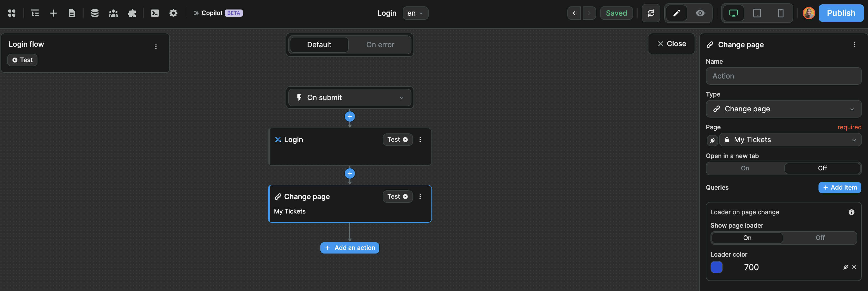Image resolution: width=868 pixels, height=291 pixels.
Task: Open the console terminal icon
Action: click(155, 13)
